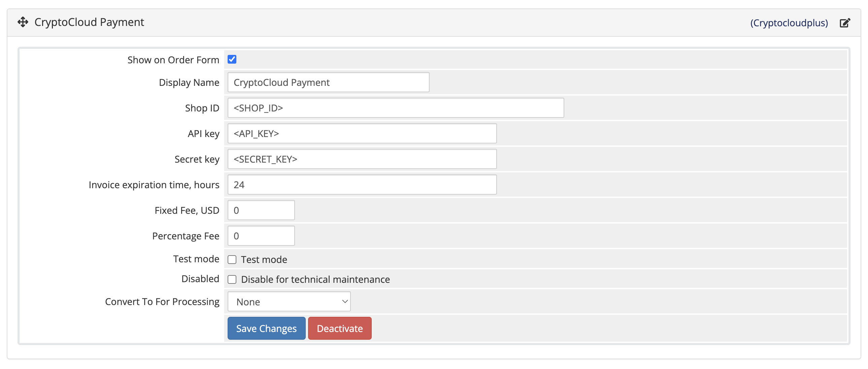Enable the Test mode checkbox
Viewport: 868px width, 369px height.
232,260
